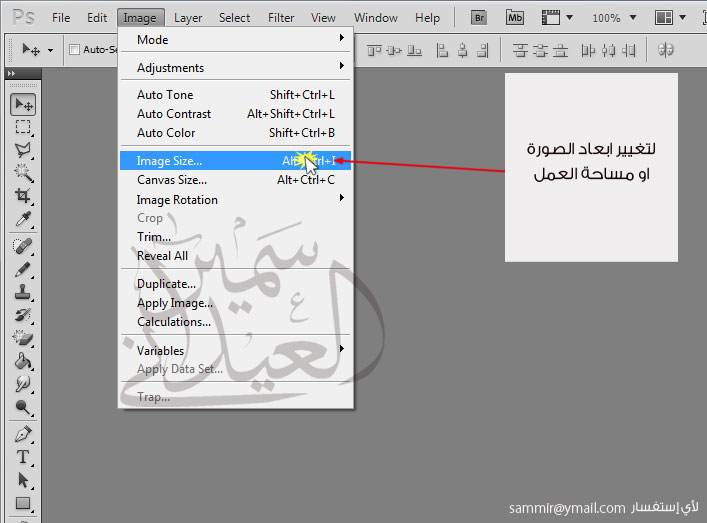The image size is (707, 523).
Task: Click the Auto-Align Layers icon
Action: (666, 50)
